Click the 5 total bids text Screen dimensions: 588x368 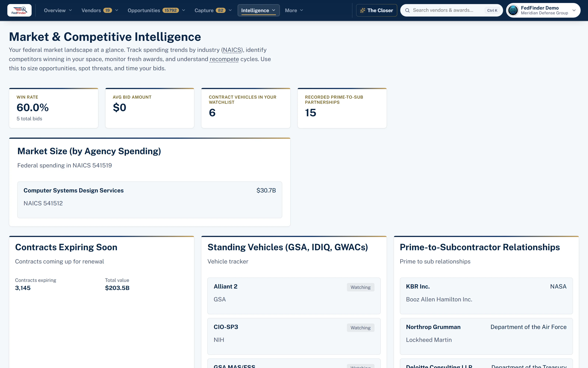click(x=29, y=119)
